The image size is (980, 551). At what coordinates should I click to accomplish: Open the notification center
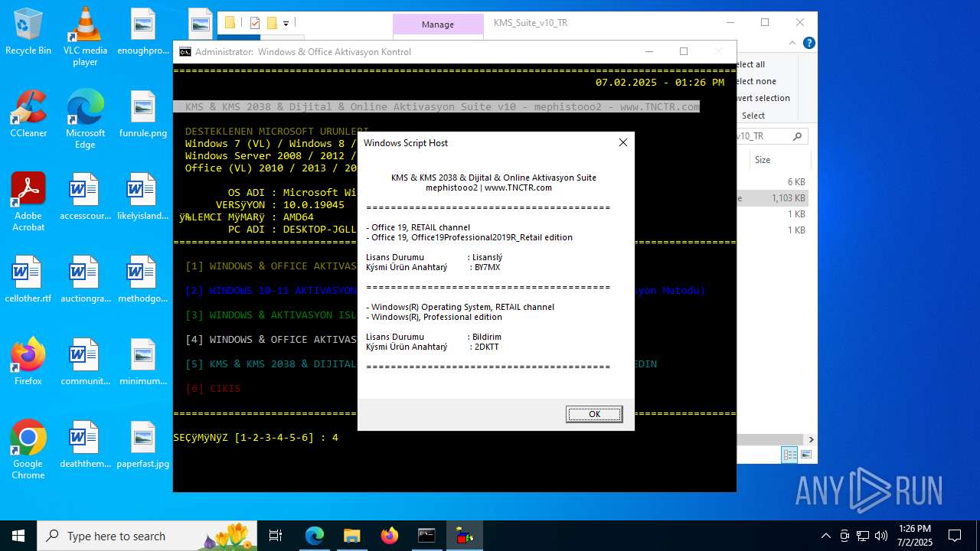coord(955,536)
